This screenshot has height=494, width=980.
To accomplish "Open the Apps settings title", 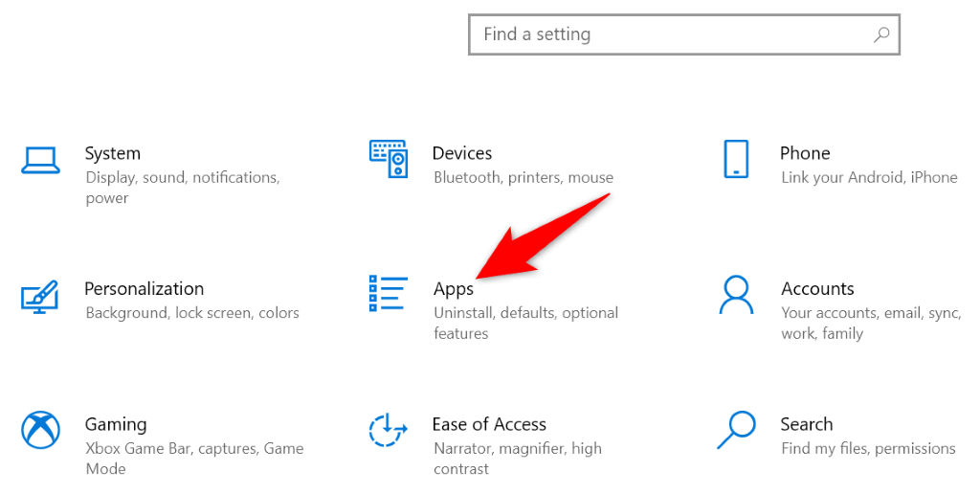I will 454,289.
